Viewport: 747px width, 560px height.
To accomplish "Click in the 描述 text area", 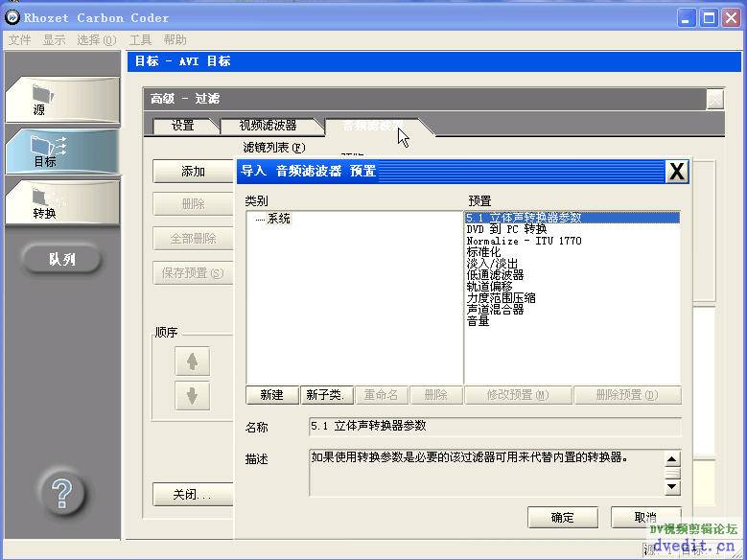I will click(x=486, y=473).
